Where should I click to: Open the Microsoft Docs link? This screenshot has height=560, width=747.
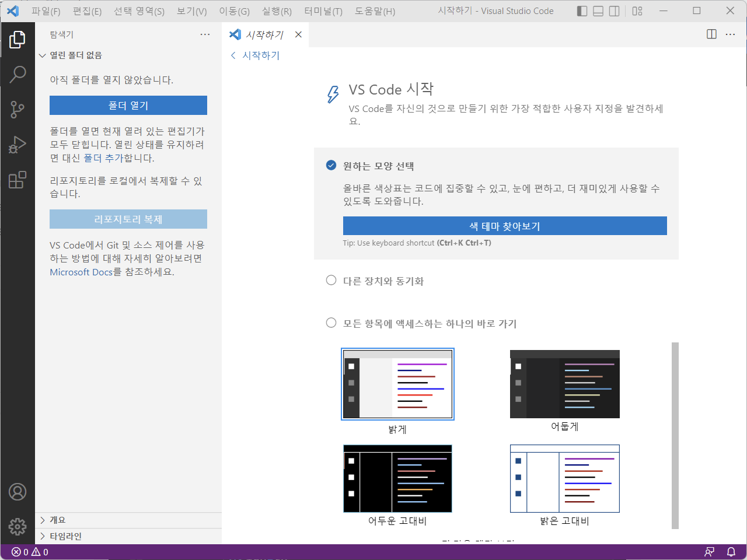pos(81,272)
